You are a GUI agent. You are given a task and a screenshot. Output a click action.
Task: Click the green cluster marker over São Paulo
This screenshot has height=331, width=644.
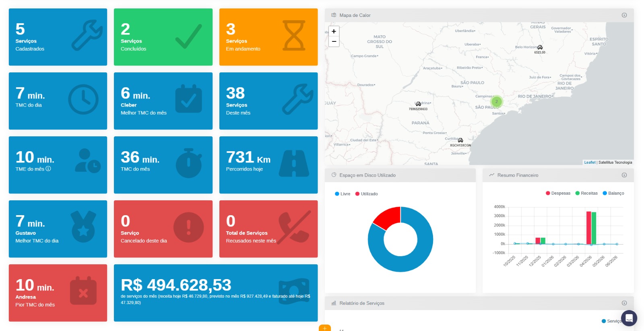pos(497,101)
